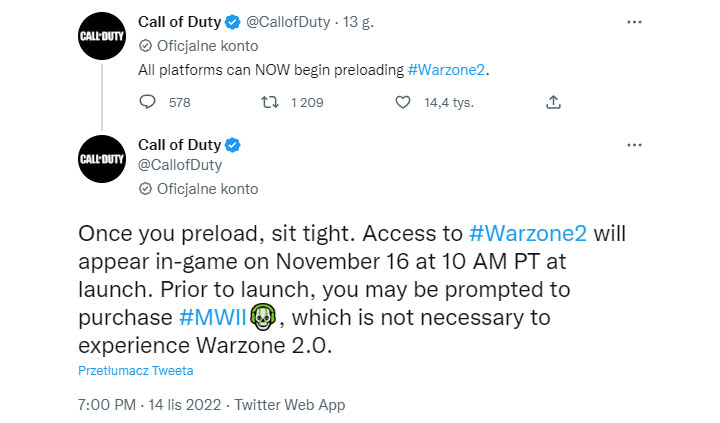Open the first tweet's three-dot menu
The image size is (720, 423).
pos(633,21)
